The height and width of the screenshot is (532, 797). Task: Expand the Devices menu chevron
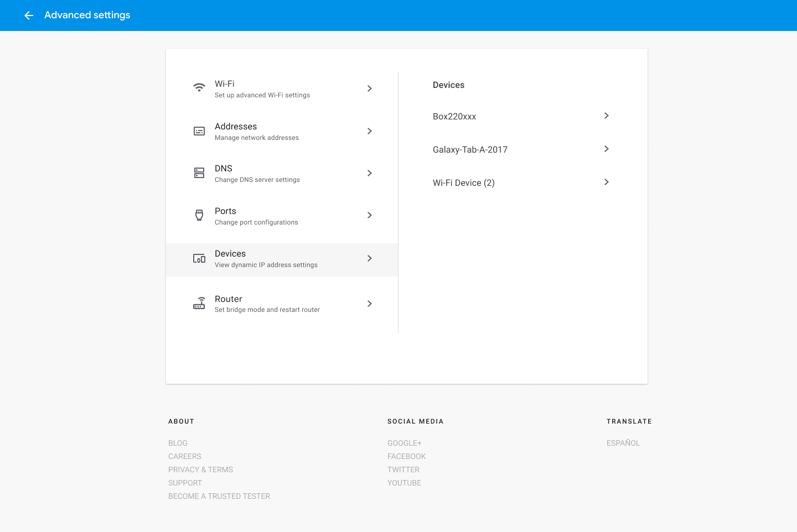(370, 258)
